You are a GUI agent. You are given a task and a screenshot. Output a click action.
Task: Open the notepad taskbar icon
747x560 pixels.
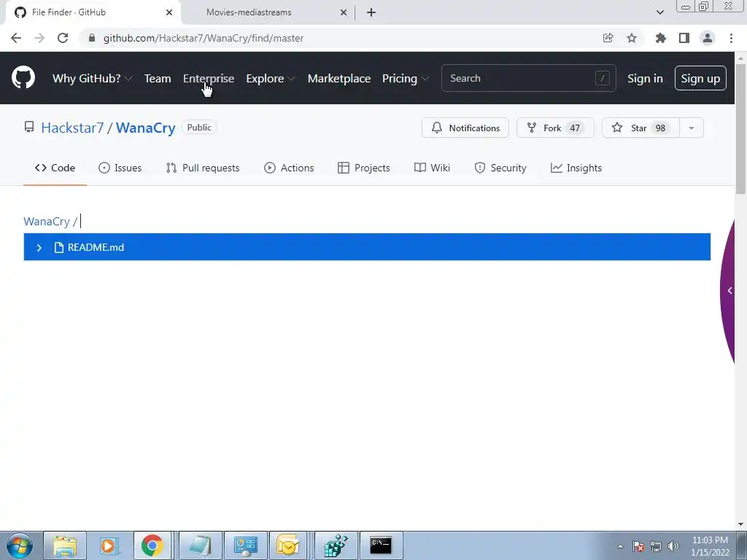(200, 545)
